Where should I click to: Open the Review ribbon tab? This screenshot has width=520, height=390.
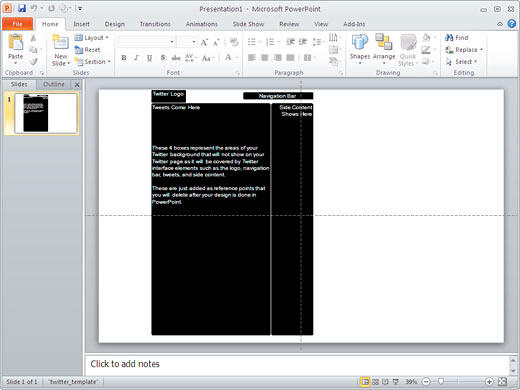[289, 24]
